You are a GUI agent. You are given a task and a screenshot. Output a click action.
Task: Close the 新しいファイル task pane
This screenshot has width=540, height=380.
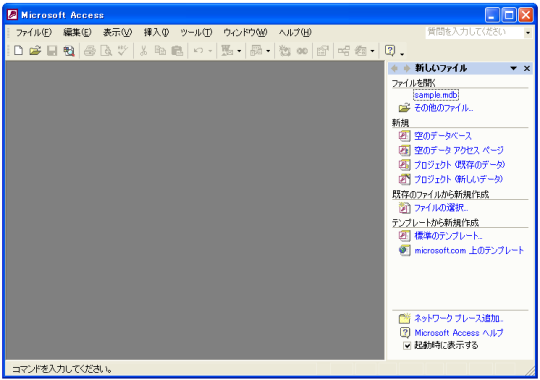(x=527, y=68)
